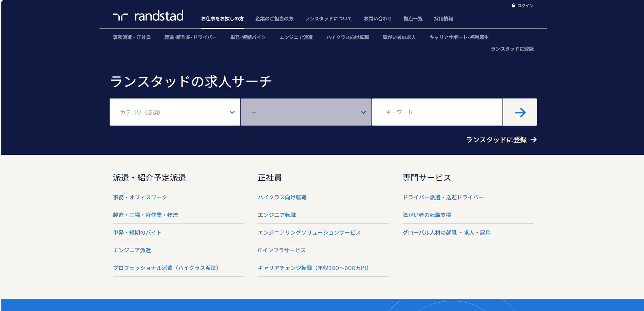This screenshot has height=311, width=644.
Task: Follow the ドライバー派遣・送迎ドライバー link
Action: (443, 197)
